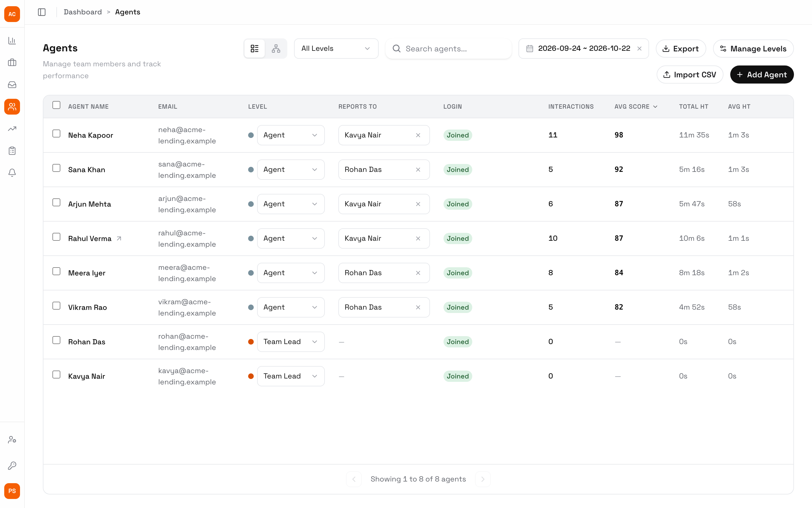Open the user settings gear sidebar icon
The width and height of the screenshot is (812, 508).
(12, 440)
